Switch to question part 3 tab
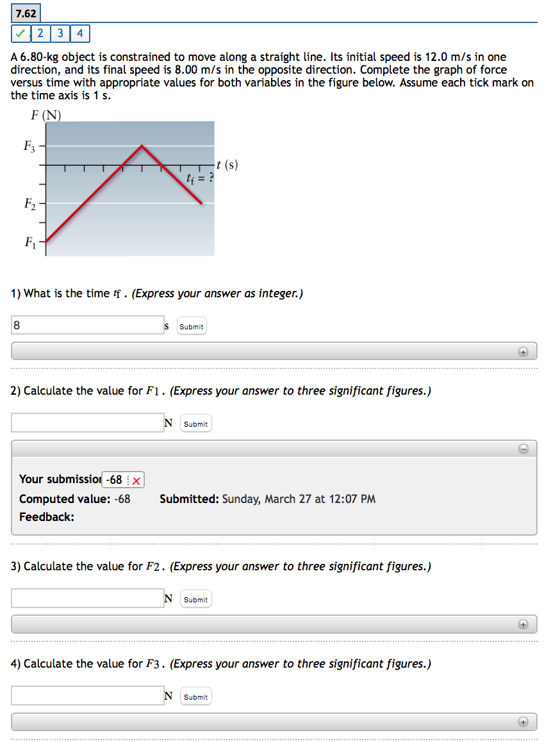Image resolution: width=560 pixels, height=742 pixels. point(60,33)
